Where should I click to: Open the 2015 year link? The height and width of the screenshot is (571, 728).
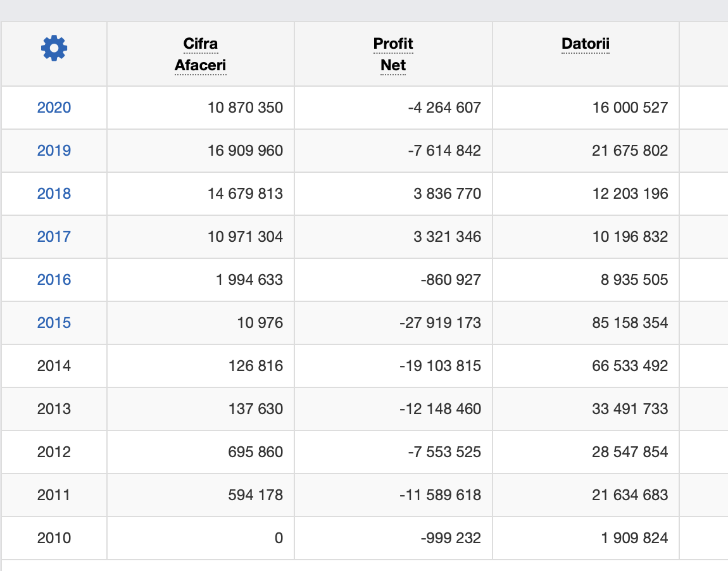pyautogui.click(x=54, y=323)
